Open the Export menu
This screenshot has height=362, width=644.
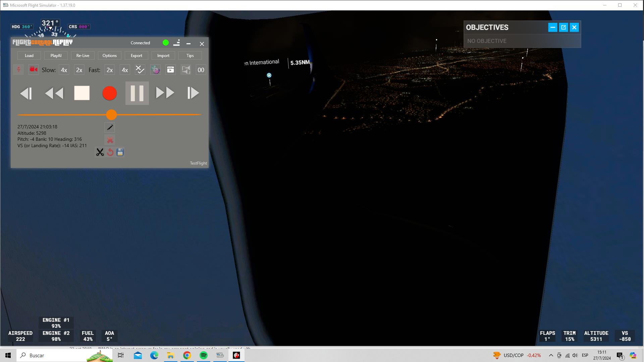(137, 56)
